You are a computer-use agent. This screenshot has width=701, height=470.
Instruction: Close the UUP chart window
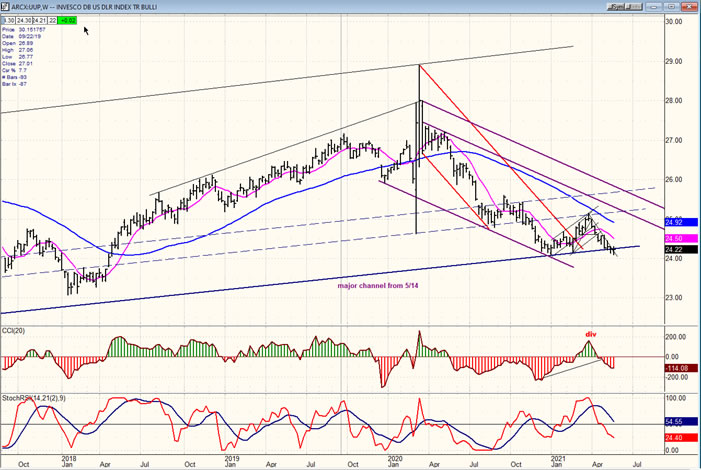[689, 7]
